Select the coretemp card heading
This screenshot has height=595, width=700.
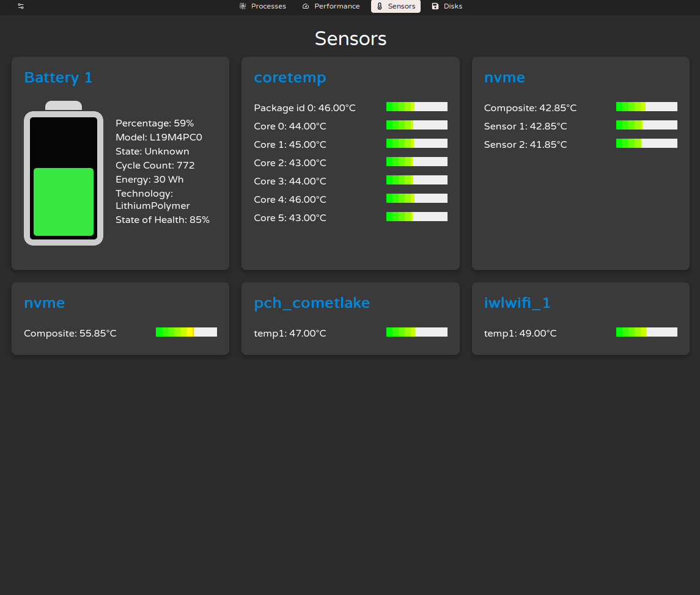(290, 78)
